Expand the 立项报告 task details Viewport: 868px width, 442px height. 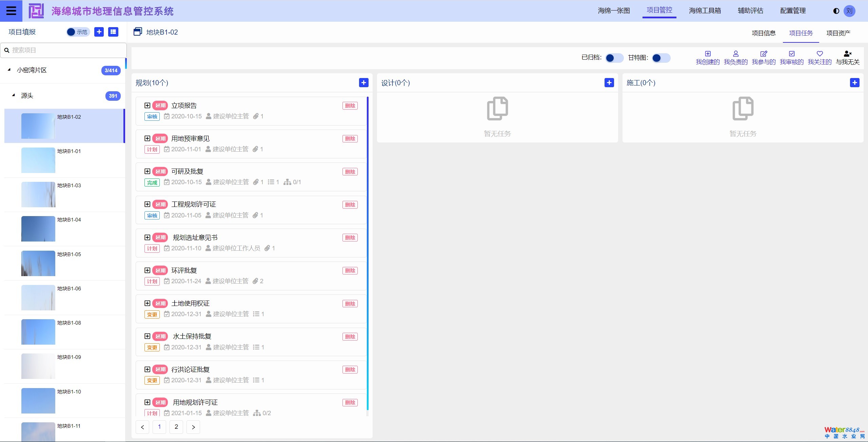(x=147, y=105)
